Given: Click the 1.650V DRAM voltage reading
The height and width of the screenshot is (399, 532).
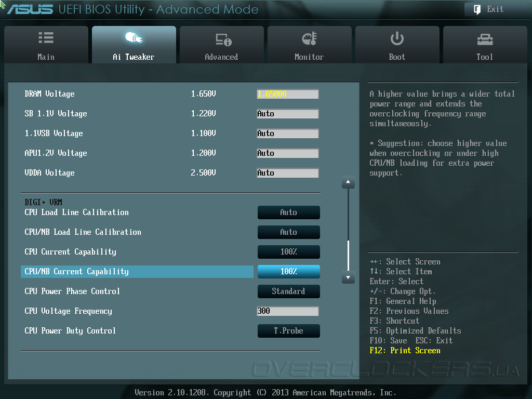Looking at the screenshot, I should coord(203,94).
